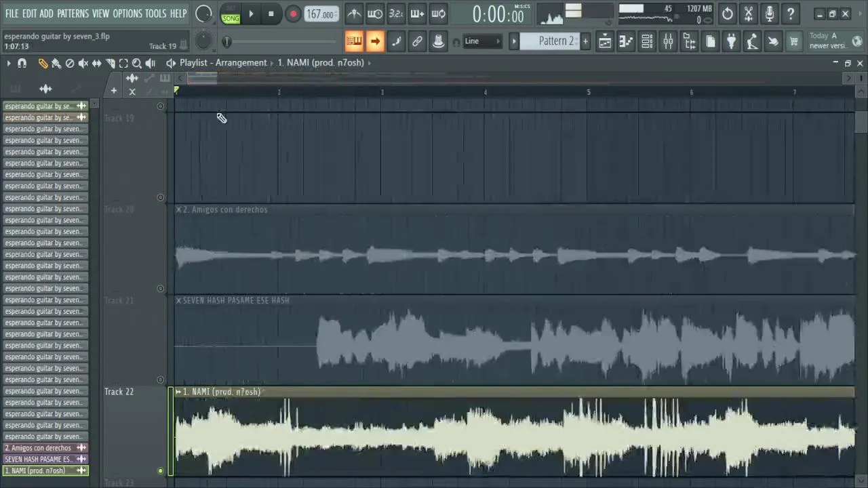Add a new pattern with plus button
The height and width of the screenshot is (488, 868).
[585, 41]
